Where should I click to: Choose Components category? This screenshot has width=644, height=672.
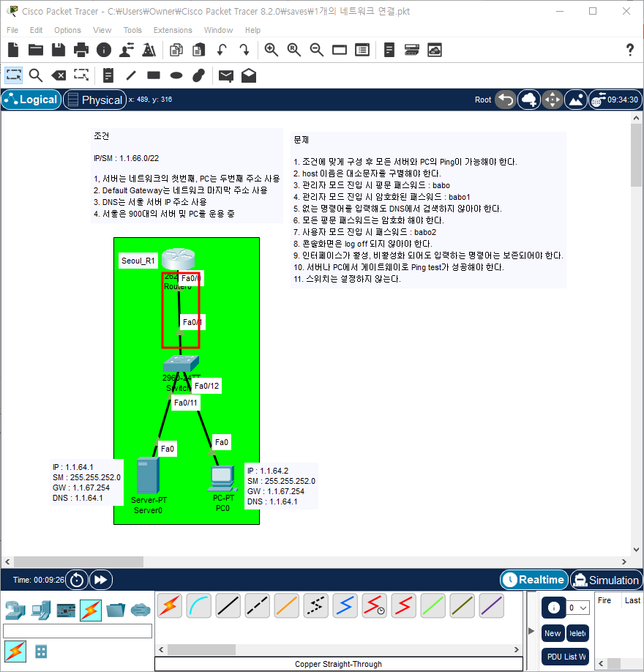(66, 611)
